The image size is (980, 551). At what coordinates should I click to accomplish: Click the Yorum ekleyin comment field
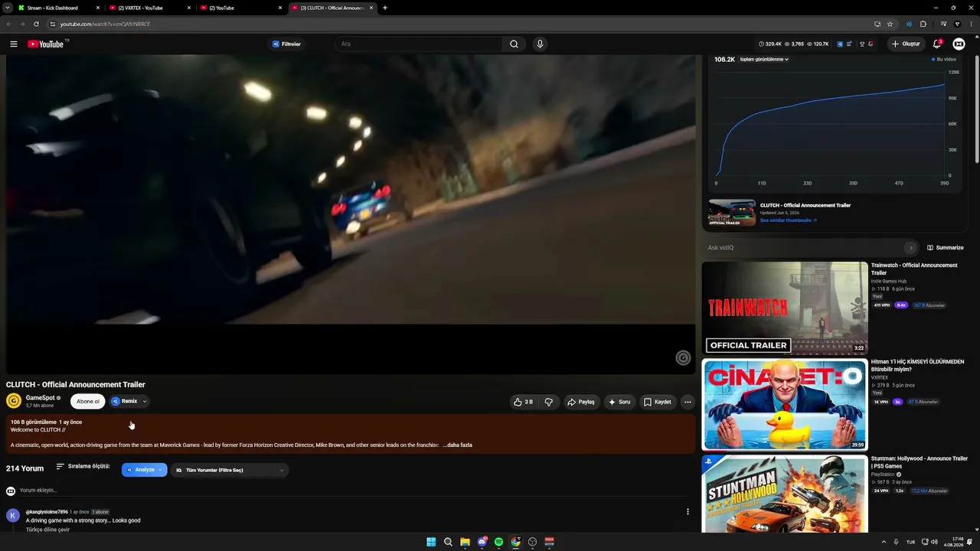coord(352,491)
